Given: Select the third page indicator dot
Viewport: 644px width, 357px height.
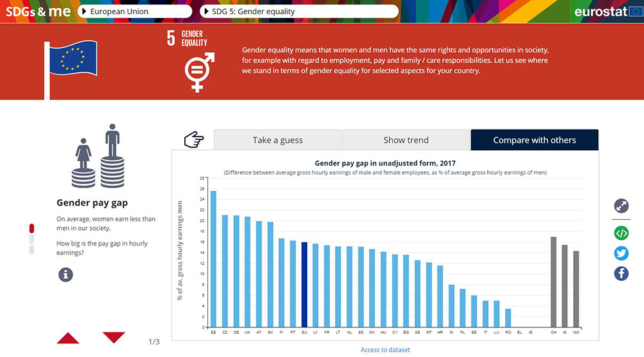Looking at the screenshot, I should coord(32,250).
